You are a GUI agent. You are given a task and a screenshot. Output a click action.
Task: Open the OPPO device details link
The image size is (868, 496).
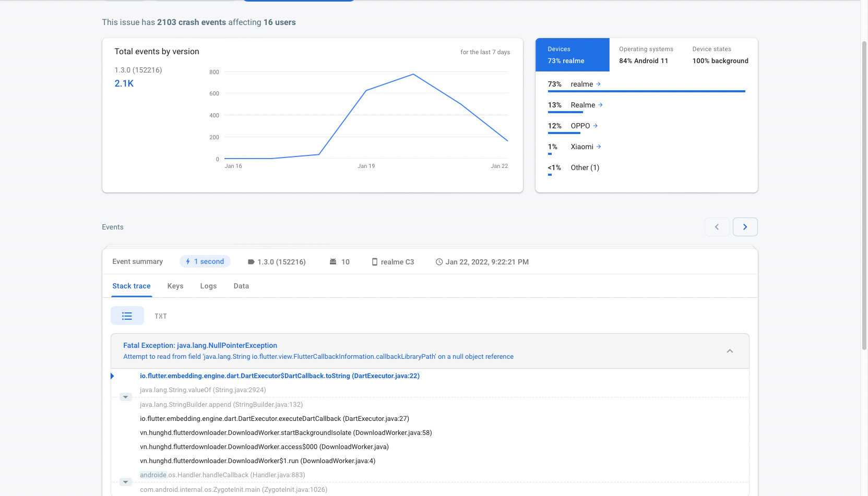(x=594, y=126)
